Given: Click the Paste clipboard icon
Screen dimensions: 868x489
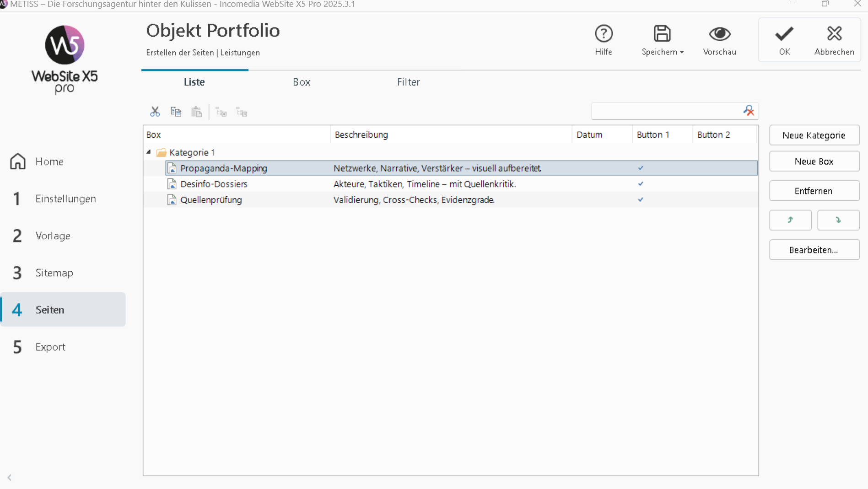Looking at the screenshot, I should coord(197,112).
